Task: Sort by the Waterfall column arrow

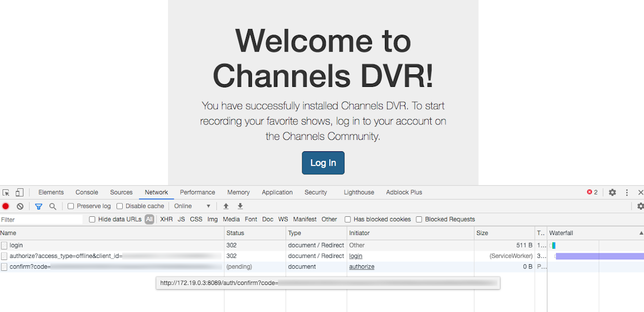Action: pos(641,233)
